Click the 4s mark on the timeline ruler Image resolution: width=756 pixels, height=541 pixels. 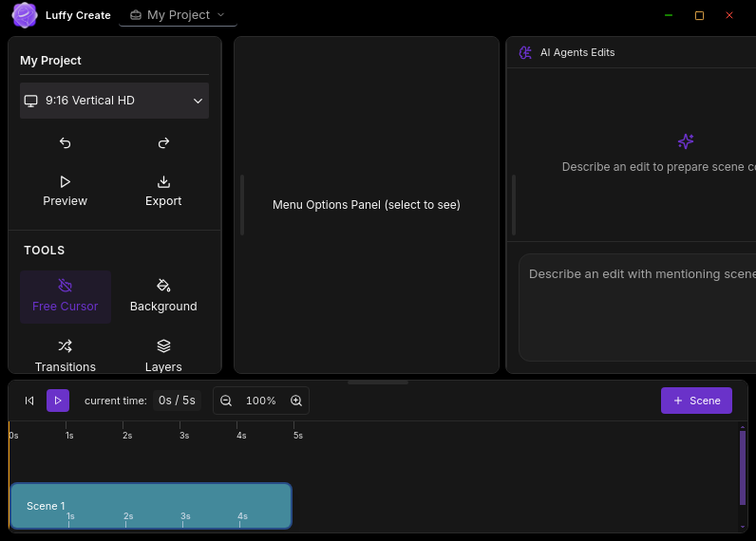pos(241,435)
